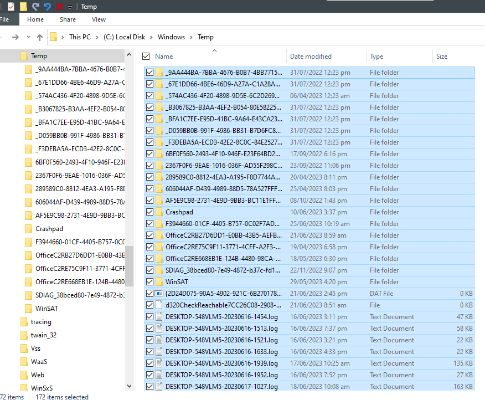485x400 pixels.
Task: Uncheck the Crashpad folder checkbox
Action: pyautogui.click(x=150, y=212)
